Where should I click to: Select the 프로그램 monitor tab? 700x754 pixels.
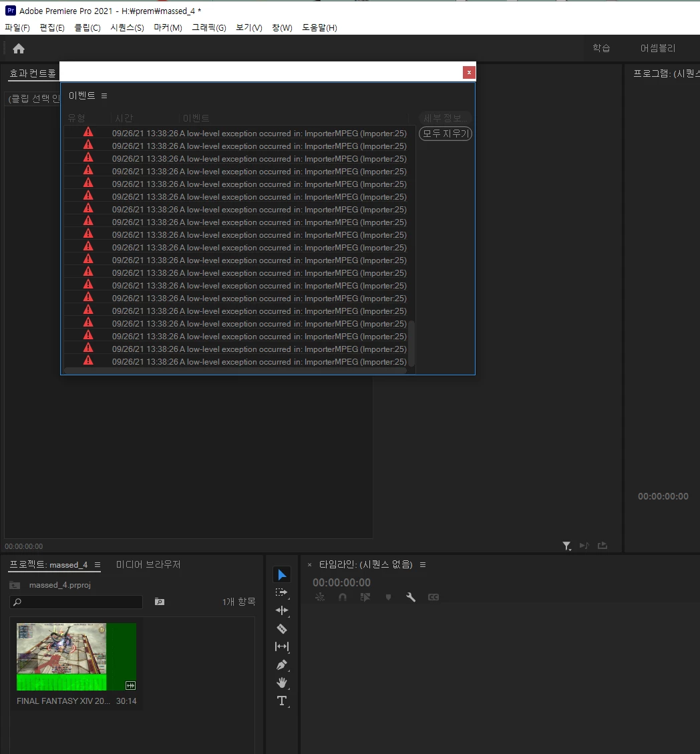666,73
